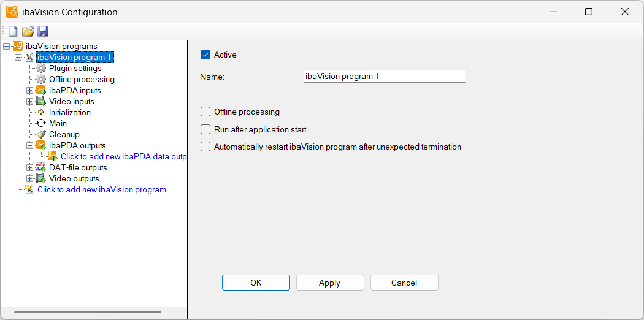
Task: Select 'Plugin settings' tree label
Action: point(75,68)
